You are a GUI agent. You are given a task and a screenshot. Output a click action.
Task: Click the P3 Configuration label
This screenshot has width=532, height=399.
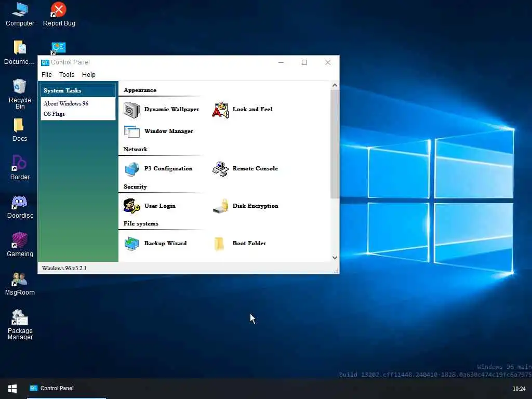pyautogui.click(x=168, y=169)
